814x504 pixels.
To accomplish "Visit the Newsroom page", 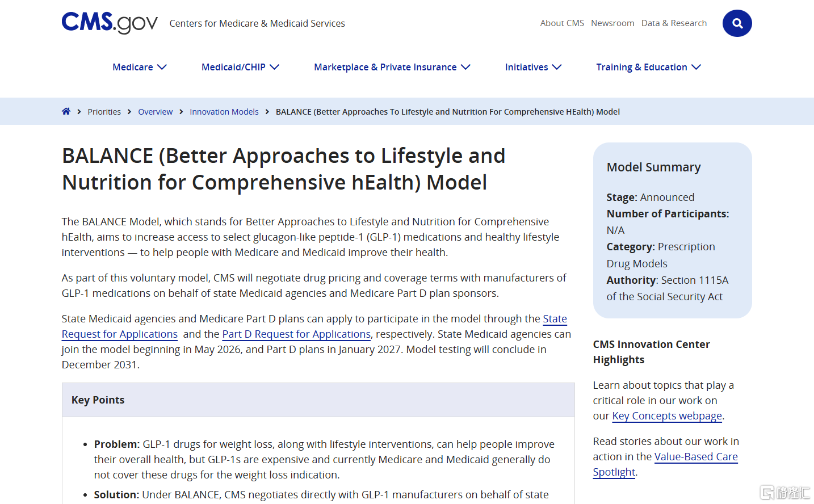I will coord(612,23).
